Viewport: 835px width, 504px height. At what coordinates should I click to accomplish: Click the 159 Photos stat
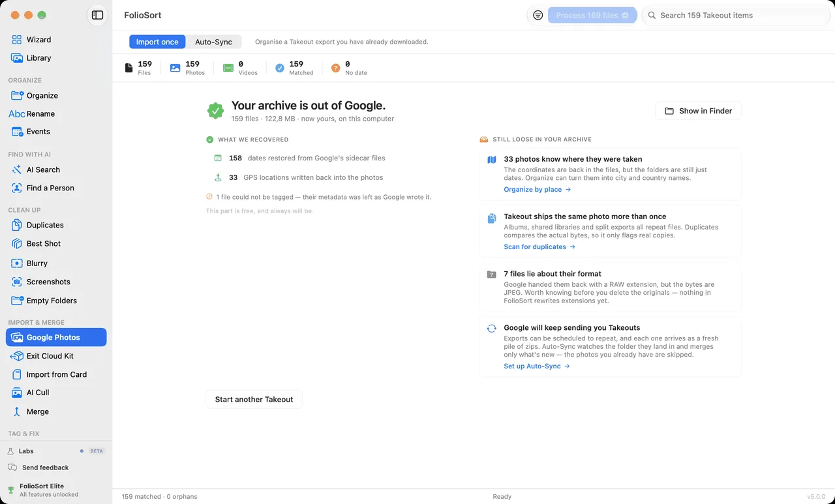[x=187, y=68]
